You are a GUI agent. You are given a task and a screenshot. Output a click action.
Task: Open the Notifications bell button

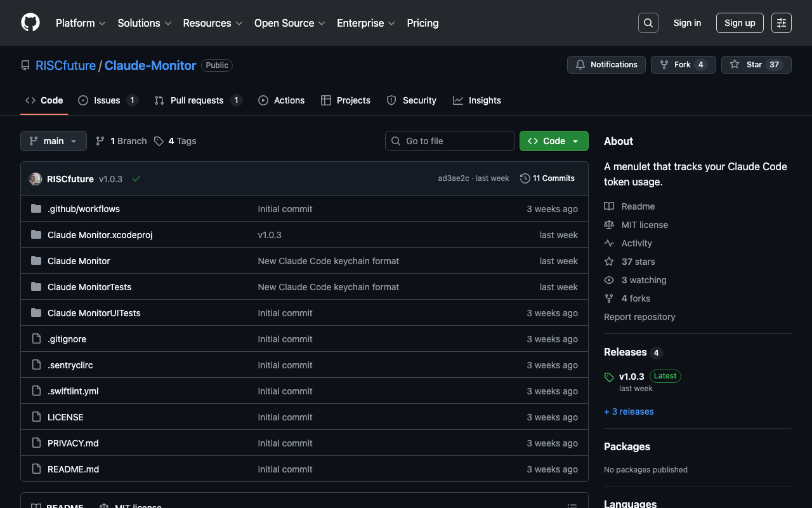[x=606, y=65]
